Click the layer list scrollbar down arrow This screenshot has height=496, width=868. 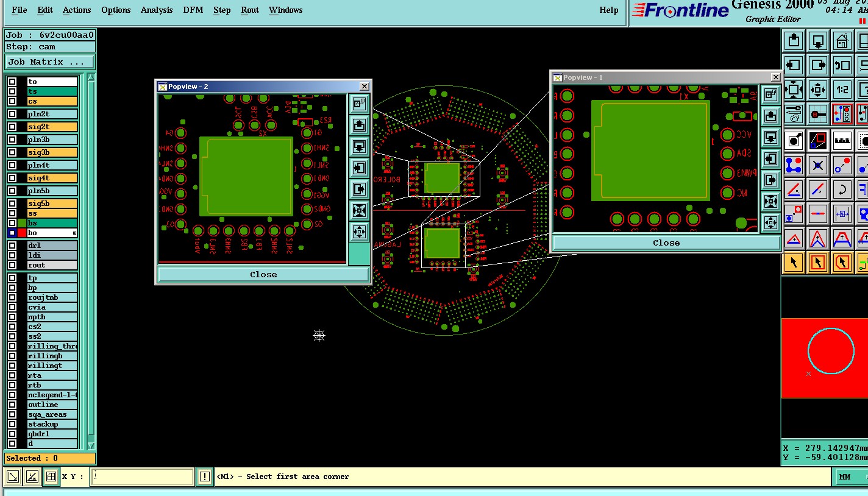click(x=91, y=445)
